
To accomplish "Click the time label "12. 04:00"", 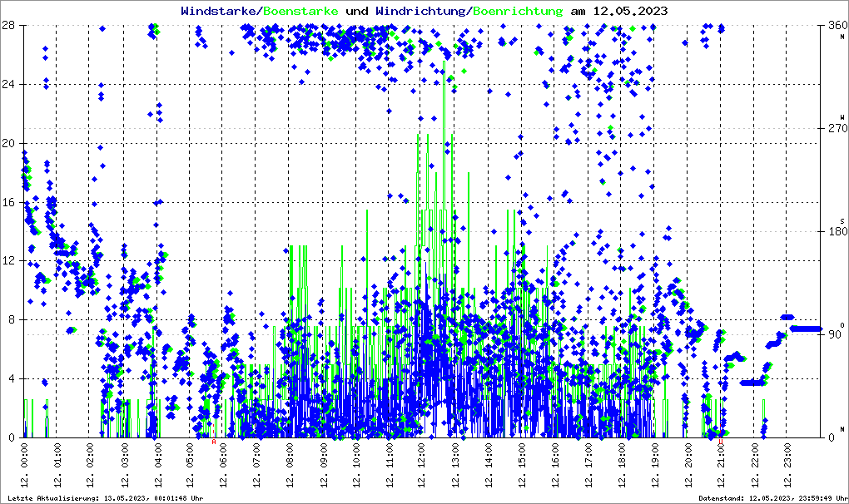I will click(157, 465).
